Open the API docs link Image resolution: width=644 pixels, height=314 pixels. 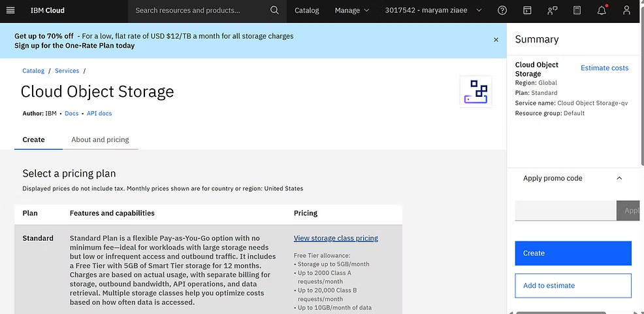(x=99, y=114)
